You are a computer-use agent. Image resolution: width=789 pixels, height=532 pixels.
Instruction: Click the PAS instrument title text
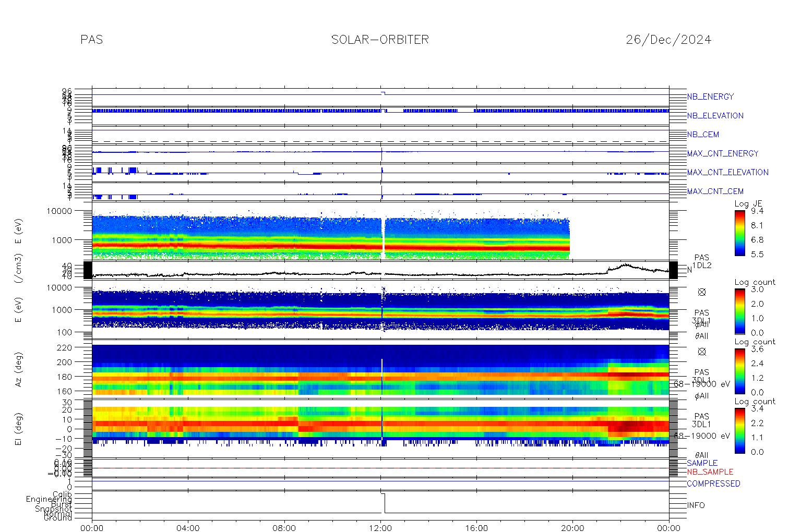[92, 40]
